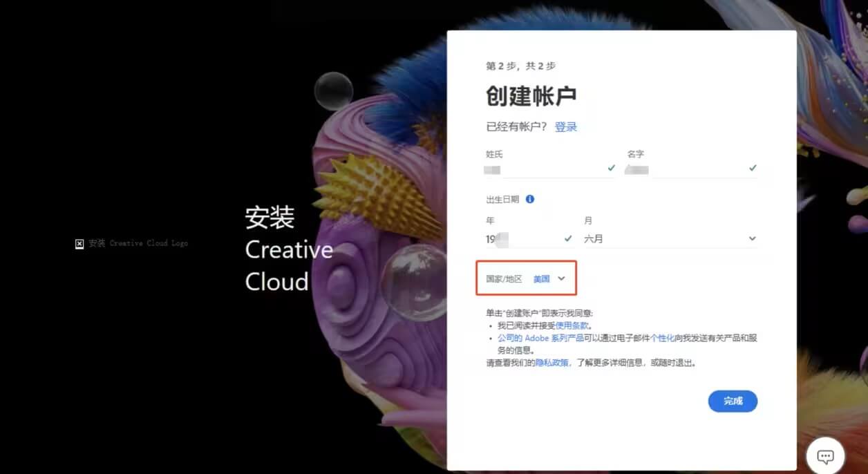Focus the 名字 first name field
Viewport: 868px width, 474px height.
click(x=692, y=169)
